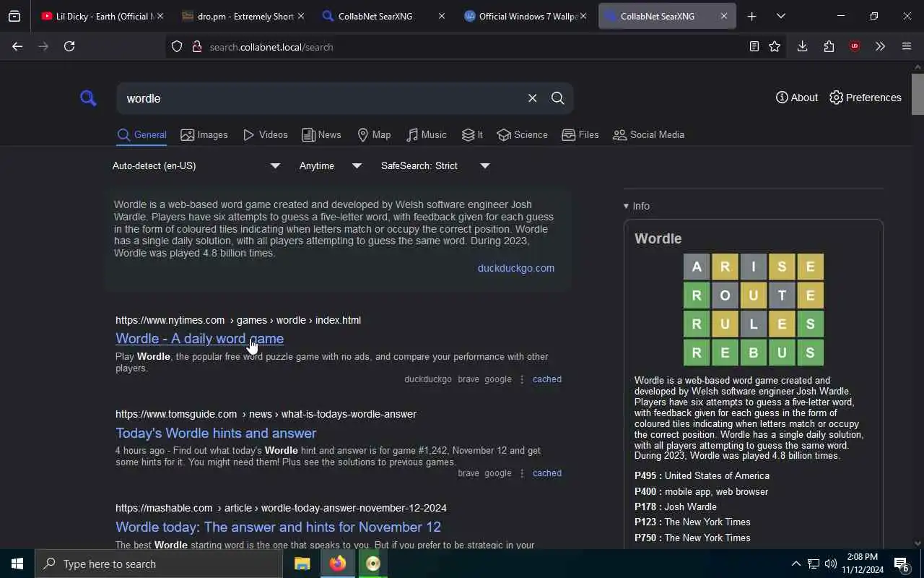Open Today's Wordle hints and answer result

tap(216, 433)
